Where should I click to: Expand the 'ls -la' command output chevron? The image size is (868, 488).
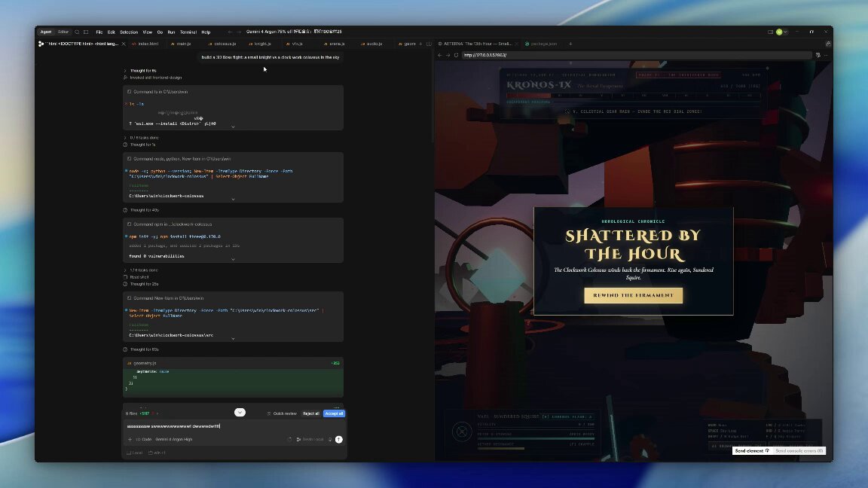(233, 127)
